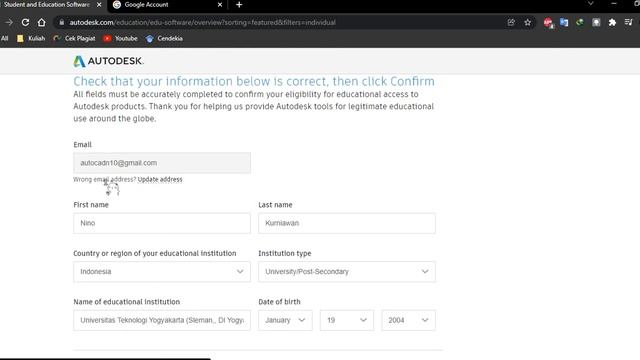Bookmark this page with the star icon
The width and height of the screenshot is (640, 360).
[x=528, y=22]
